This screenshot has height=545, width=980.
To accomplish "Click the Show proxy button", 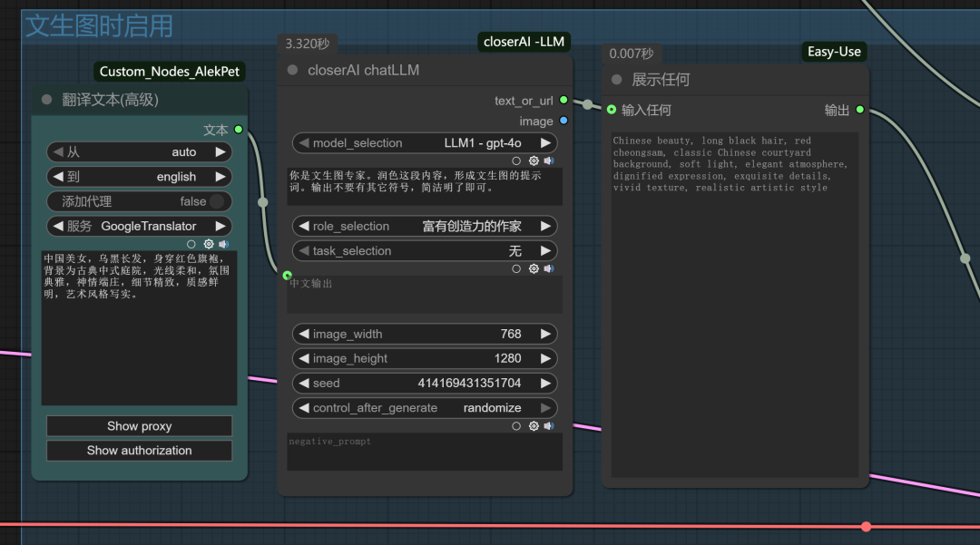I will coord(140,426).
